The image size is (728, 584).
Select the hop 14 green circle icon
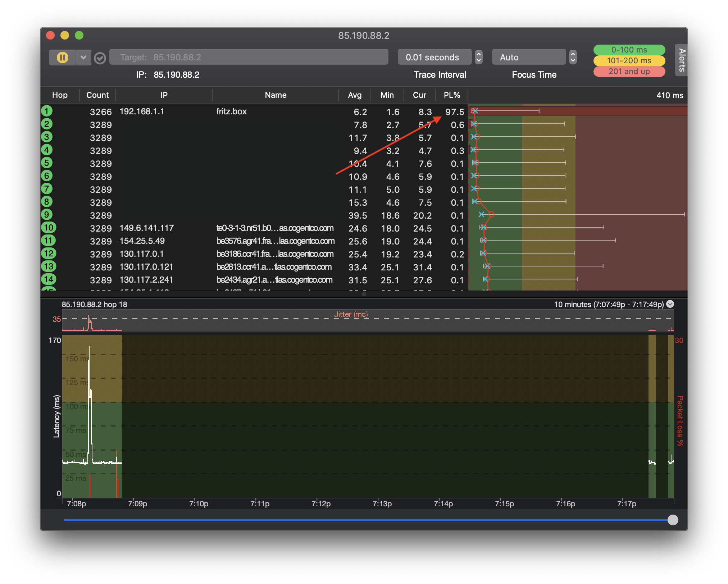coord(49,279)
